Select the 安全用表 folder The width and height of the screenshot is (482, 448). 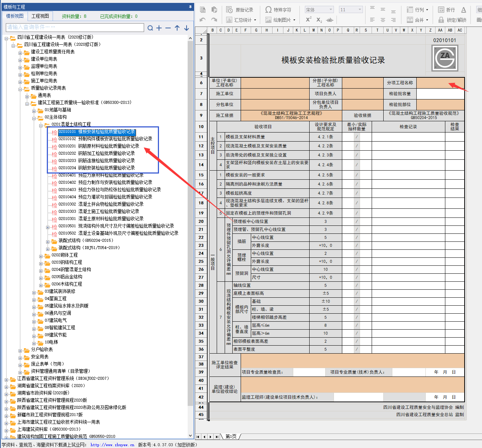(x=40, y=357)
